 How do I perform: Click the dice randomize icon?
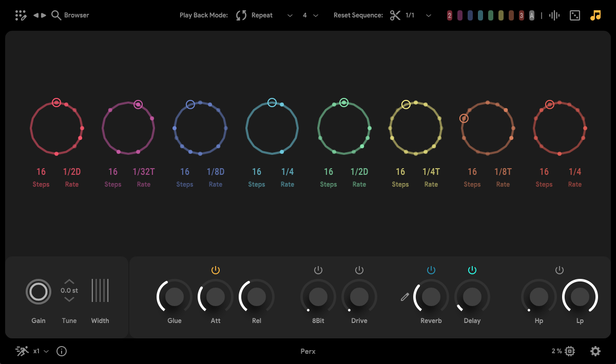pos(575,15)
